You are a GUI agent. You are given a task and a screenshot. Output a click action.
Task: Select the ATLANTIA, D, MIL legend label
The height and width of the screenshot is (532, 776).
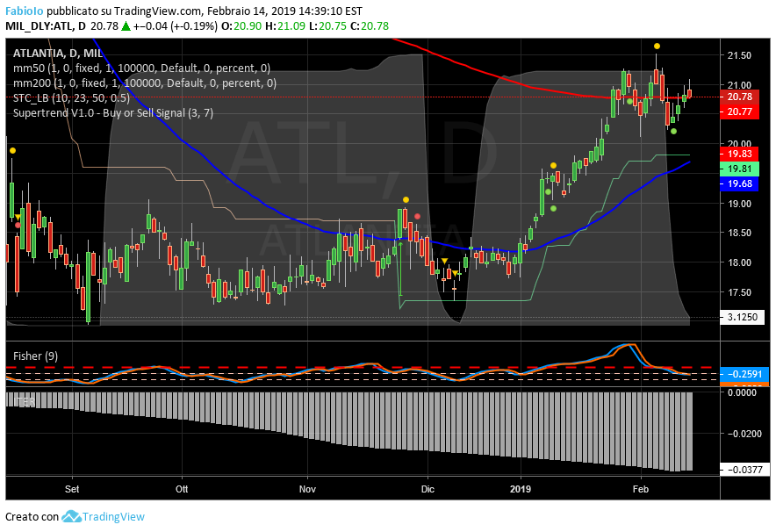pyautogui.click(x=57, y=54)
